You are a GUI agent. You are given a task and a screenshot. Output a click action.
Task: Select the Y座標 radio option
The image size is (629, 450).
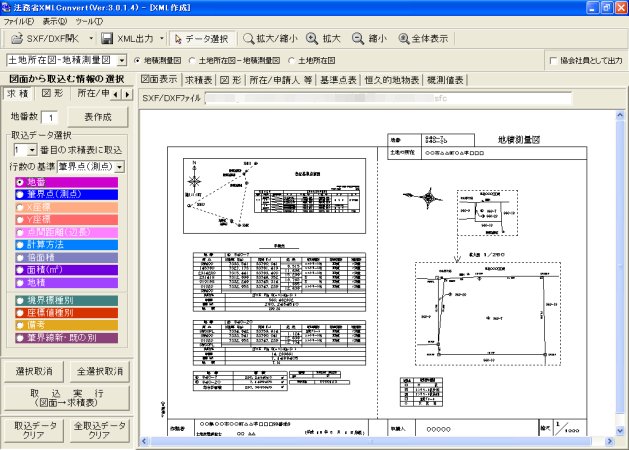20,220
